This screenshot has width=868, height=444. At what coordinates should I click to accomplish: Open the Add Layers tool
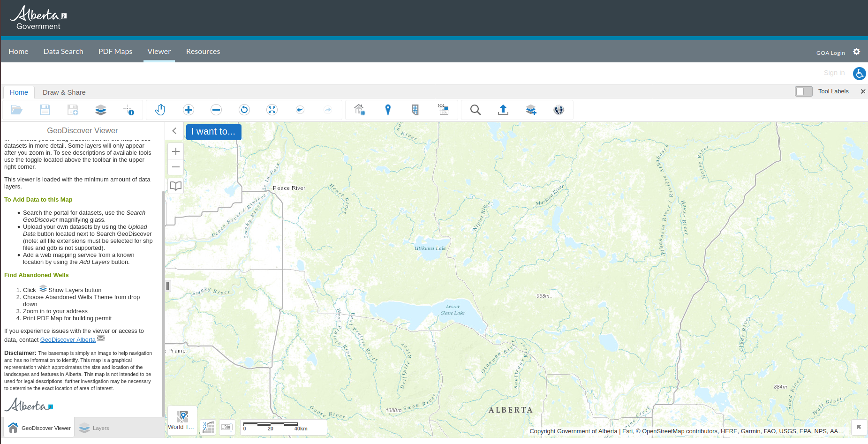pos(531,109)
